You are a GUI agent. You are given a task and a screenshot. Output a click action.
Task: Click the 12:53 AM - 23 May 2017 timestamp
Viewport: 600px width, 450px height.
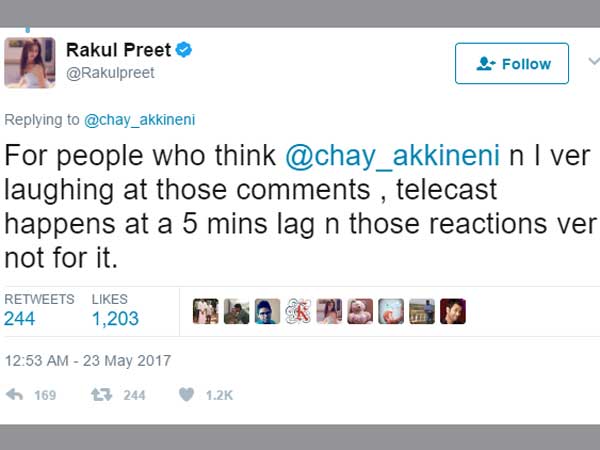point(87,360)
